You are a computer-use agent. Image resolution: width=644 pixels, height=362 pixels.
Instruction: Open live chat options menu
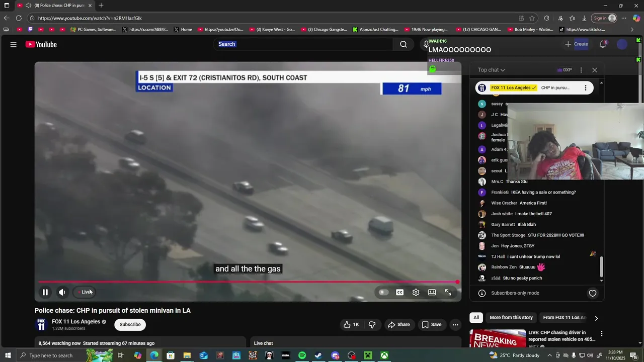click(x=581, y=70)
